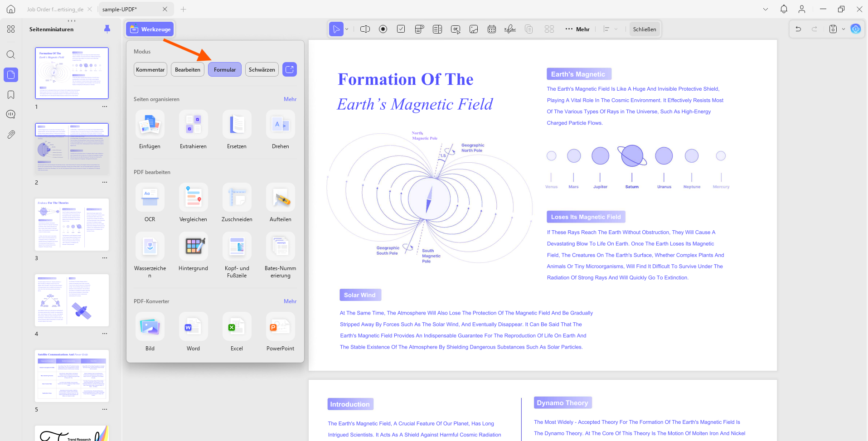Open the UPDF AI assistant icon

[856, 29]
